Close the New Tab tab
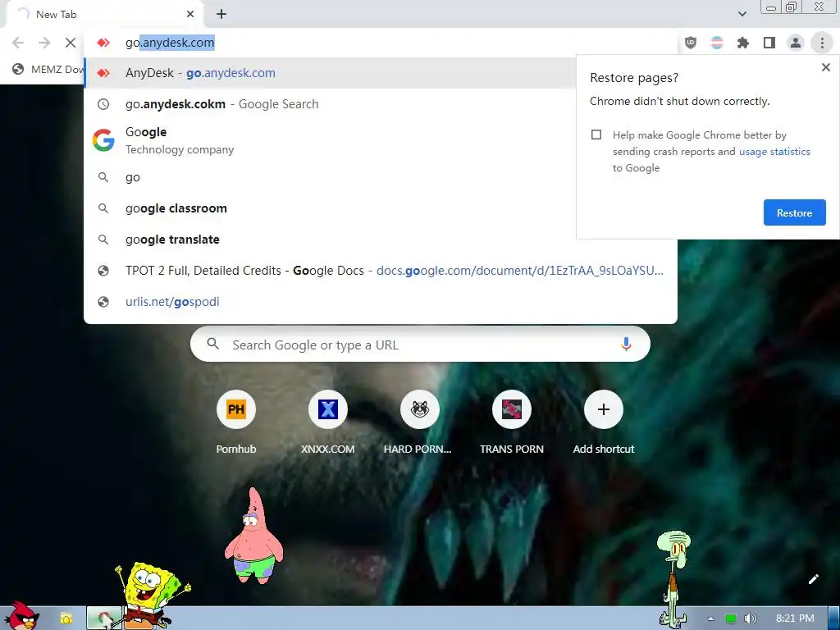This screenshot has height=630, width=840. click(x=190, y=14)
